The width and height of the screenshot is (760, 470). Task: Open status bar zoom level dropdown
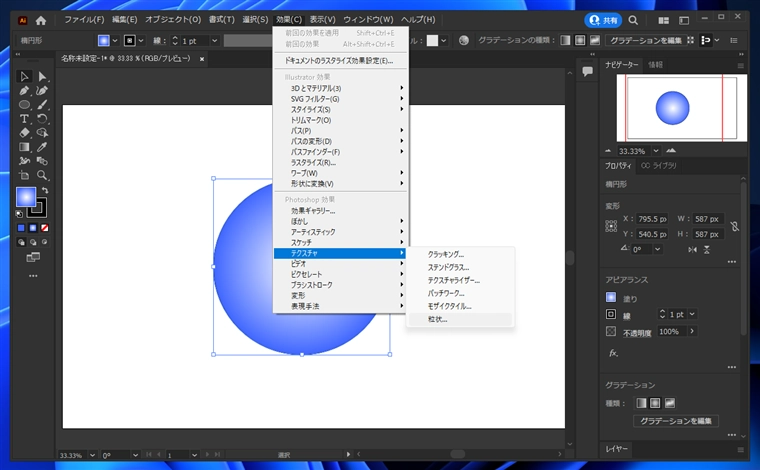pyautogui.click(x=92, y=455)
